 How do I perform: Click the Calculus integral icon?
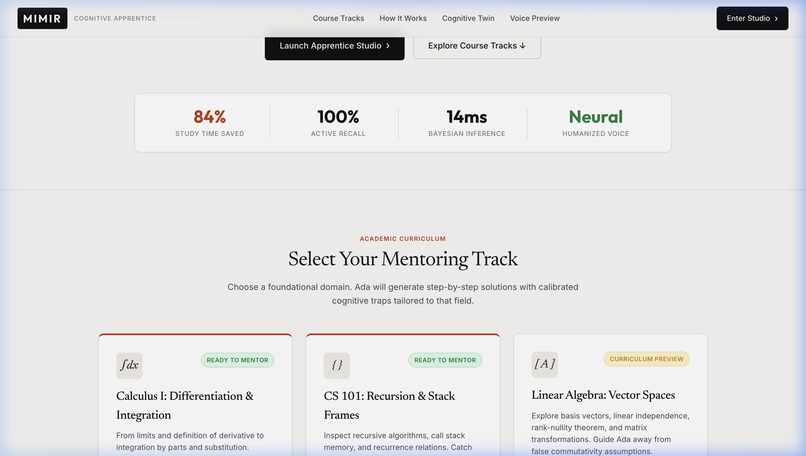coord(130,366)
